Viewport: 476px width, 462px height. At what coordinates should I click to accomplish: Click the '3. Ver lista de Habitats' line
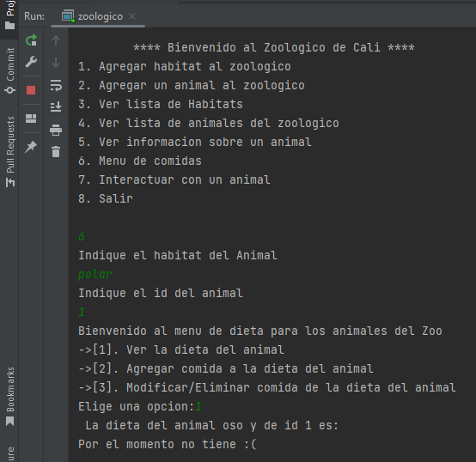(x=161, y=105)
